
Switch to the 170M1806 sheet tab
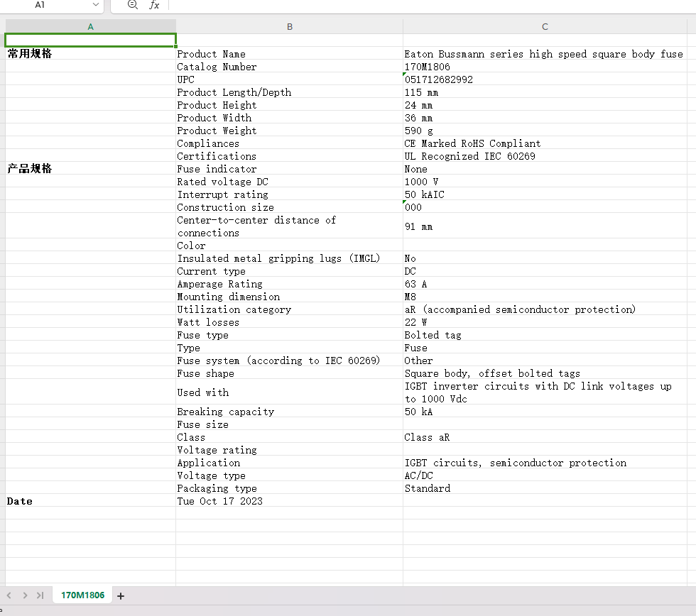pyautogui.click(x=82, y=595)
